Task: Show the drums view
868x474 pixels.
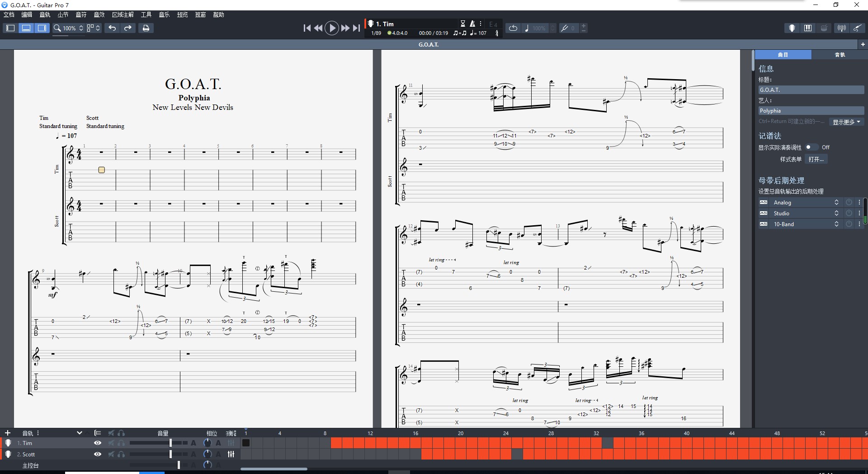Action: point(824,28)
